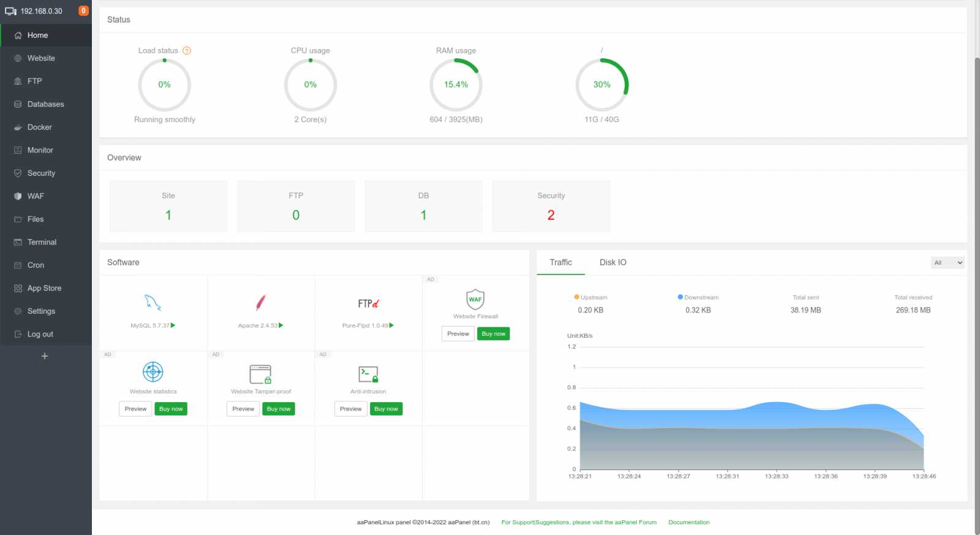Open the Terminal menu item
Viewport: 980px width, 535px height.
pyautogui.click(x=46, y=242)
